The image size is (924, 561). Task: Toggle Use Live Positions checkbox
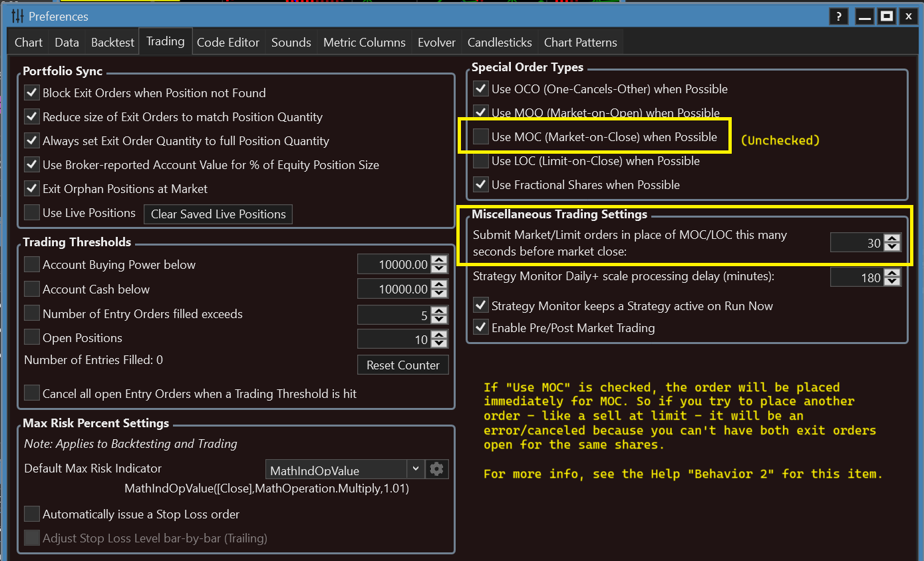pyautogui.click(x=32, y=213)
